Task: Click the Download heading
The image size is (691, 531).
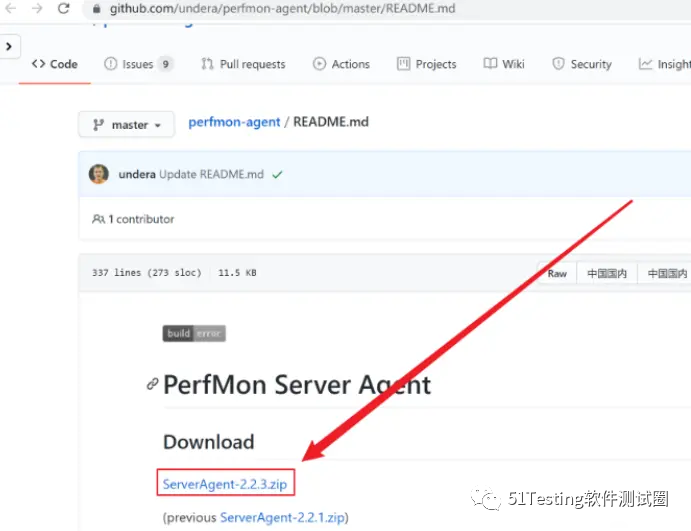Action: click(x=209, y=442)
